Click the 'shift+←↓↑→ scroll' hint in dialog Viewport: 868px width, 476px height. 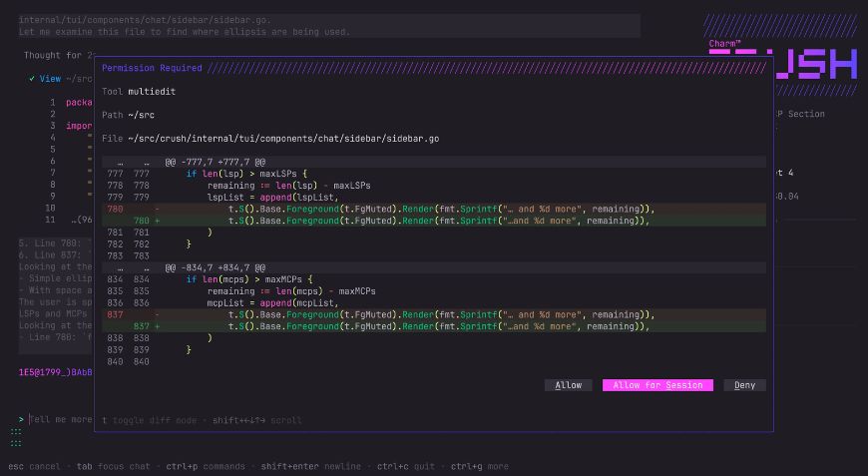(256, 420)
